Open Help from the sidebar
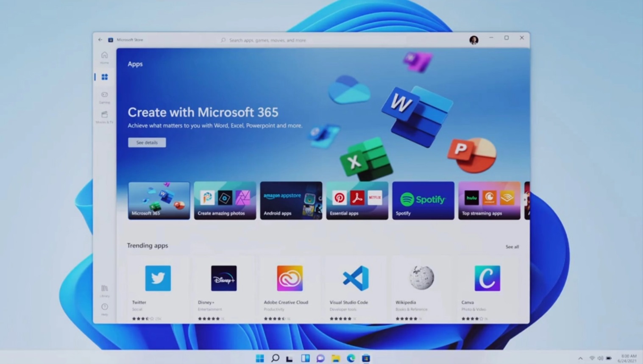This screenshot has width=643, height=364. click(x=104, y=308)
